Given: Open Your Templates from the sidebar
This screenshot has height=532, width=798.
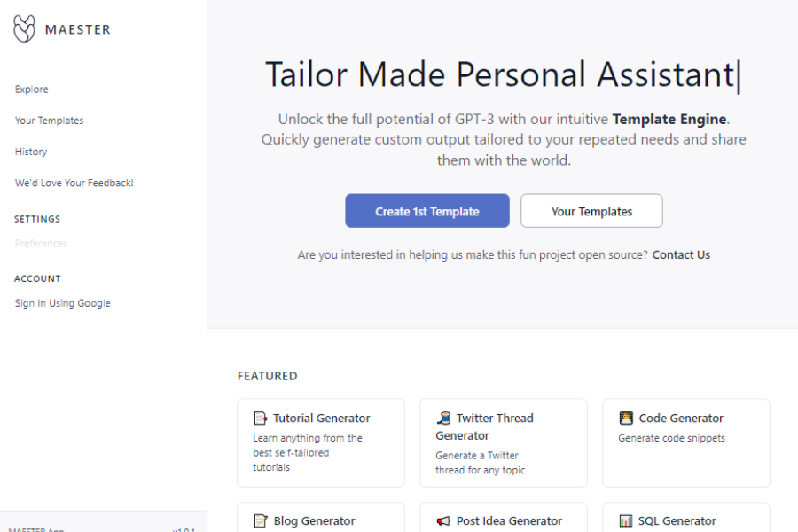Looking at the screenshot, I should (49, 120).
